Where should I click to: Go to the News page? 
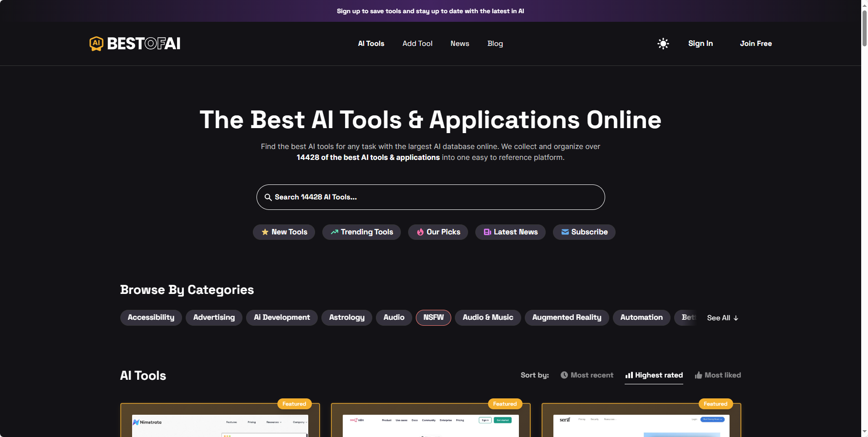[460, 44]
